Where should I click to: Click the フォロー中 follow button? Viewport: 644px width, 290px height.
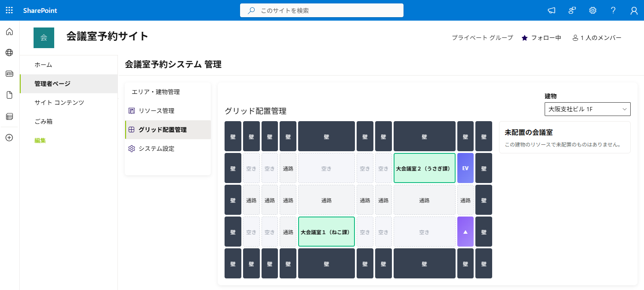click(541, 38)
